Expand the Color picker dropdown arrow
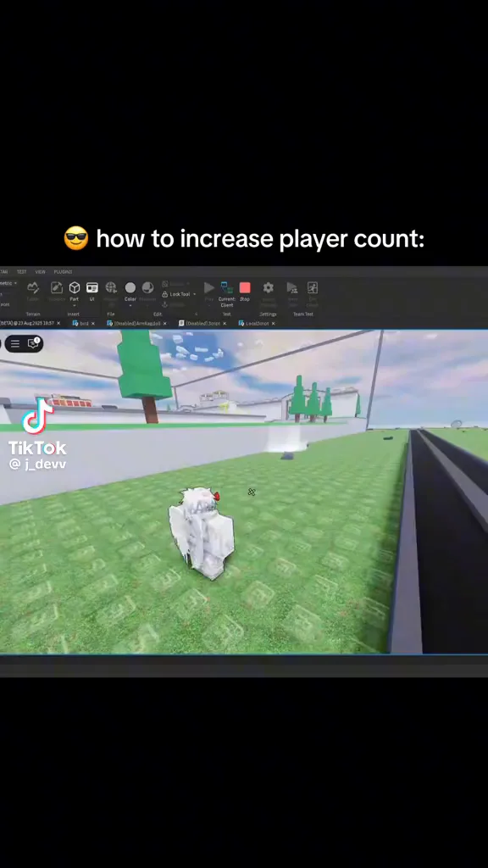Viewport: 488px width, 868px height. [x=130, y=305]
